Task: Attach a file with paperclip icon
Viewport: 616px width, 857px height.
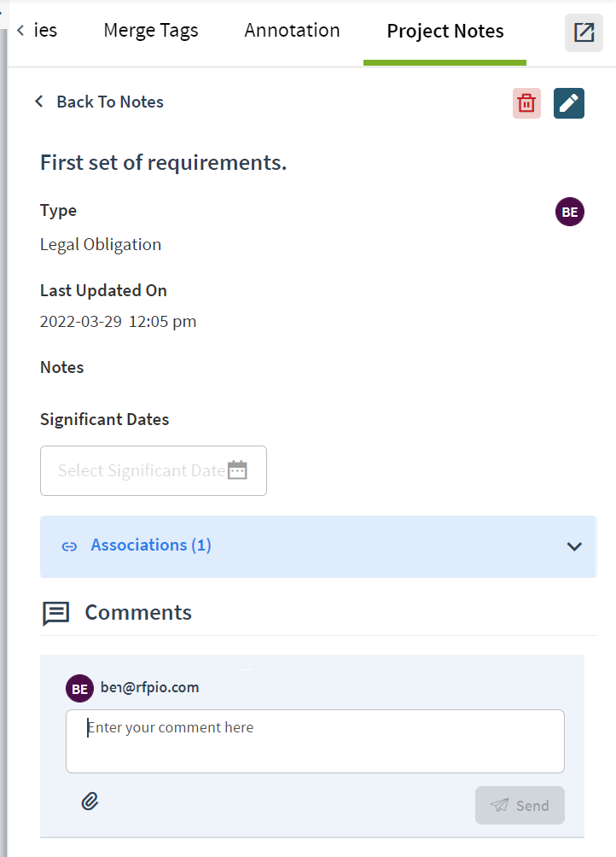Action: point(90,802)
